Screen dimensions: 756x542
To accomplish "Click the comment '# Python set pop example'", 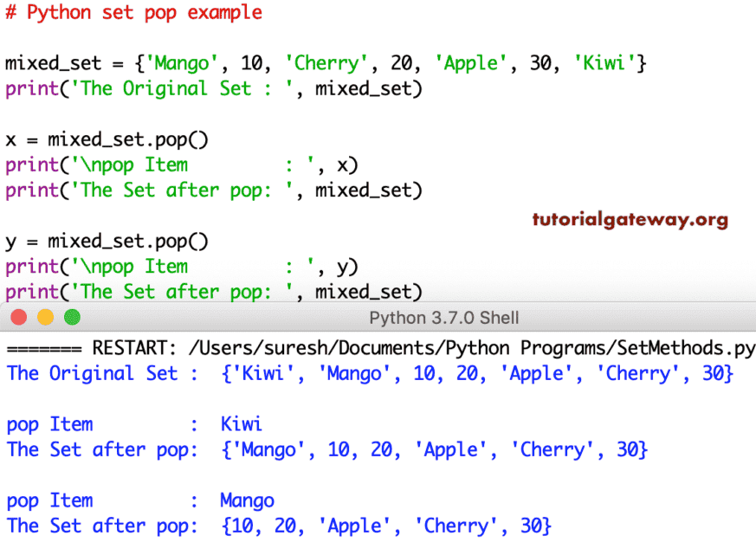I will pos(132,12).
